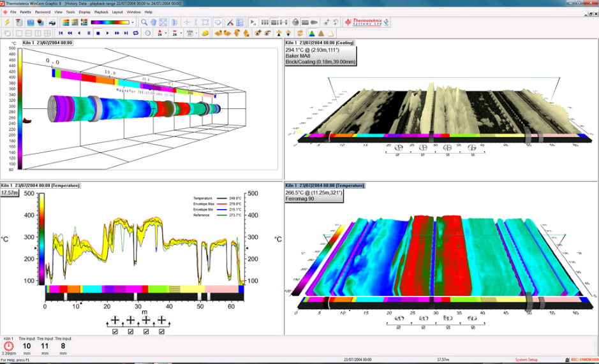The image size is (599, 364).
Task: Click System Setup in the status bar
Action: (x=526, y=360)
